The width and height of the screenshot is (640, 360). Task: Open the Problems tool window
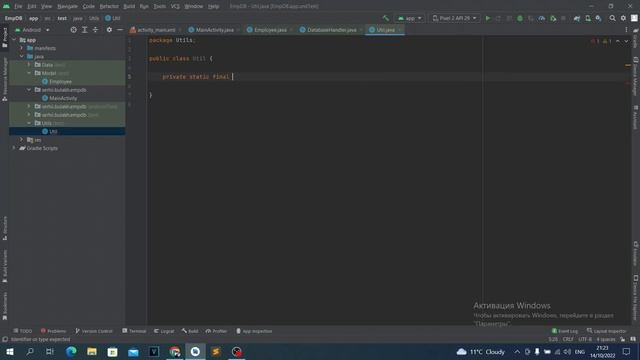[x=53, y=331]
